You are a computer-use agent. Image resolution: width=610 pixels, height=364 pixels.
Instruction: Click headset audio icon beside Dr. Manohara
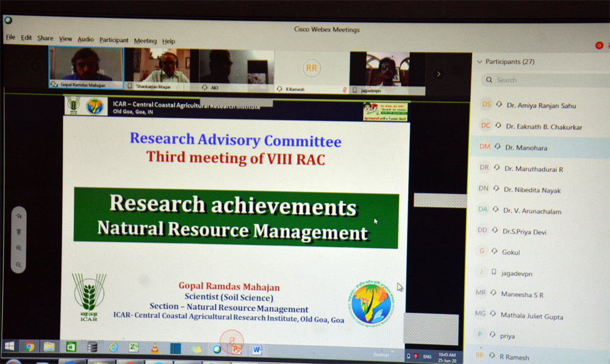(x=498, y=146)
